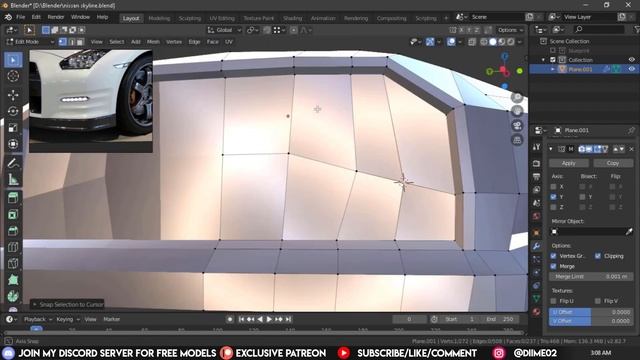
Task: Enable the Flip V texture checkbox
Action: [598, 301]
